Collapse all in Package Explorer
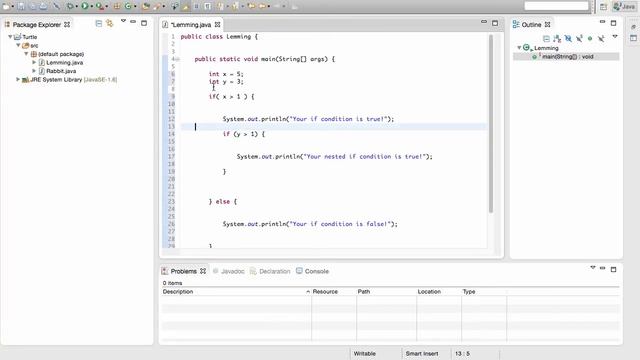Viewport: 640px width, 360px height. pos(99,24)
